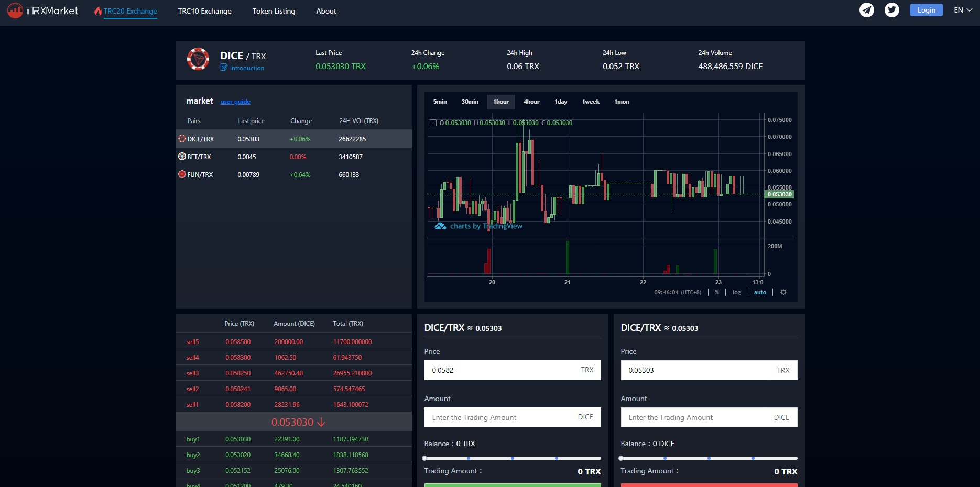Viewport: 980px width, 487px height.
Task: Toggle percent scale on chart
Action: [717, 292]
